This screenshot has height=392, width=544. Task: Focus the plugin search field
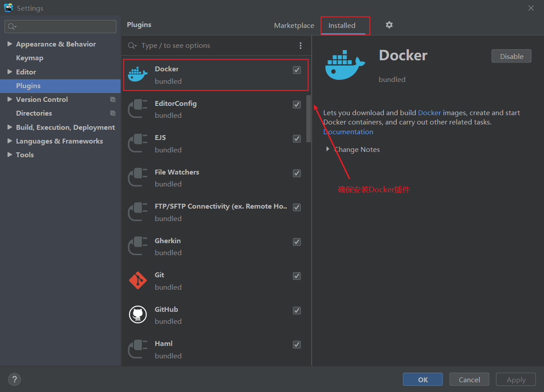pyautogui.click(x=217, y=46)
